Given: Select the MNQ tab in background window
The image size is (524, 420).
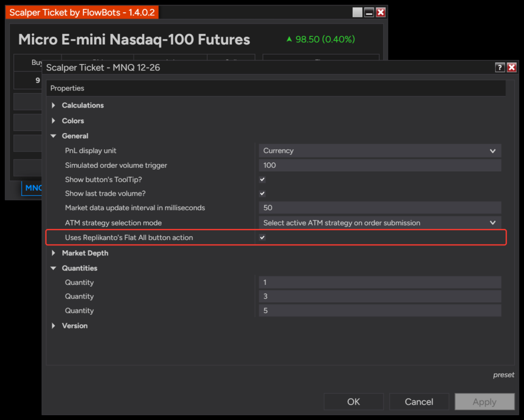Looking at the screenshot, I should 32,188.
